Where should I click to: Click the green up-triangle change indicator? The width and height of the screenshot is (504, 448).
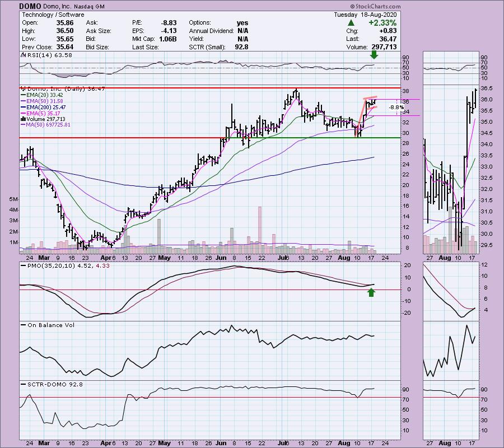coord(351,23)
